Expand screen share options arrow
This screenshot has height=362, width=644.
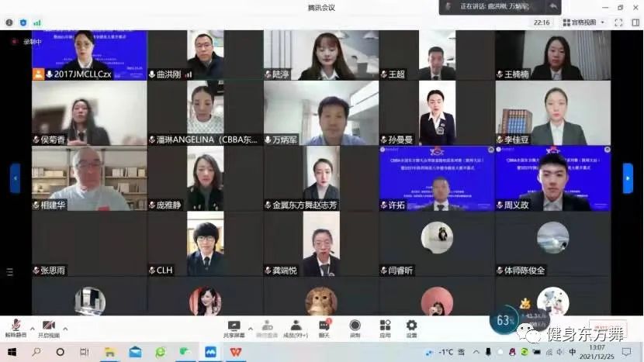(x=250, y=329)
